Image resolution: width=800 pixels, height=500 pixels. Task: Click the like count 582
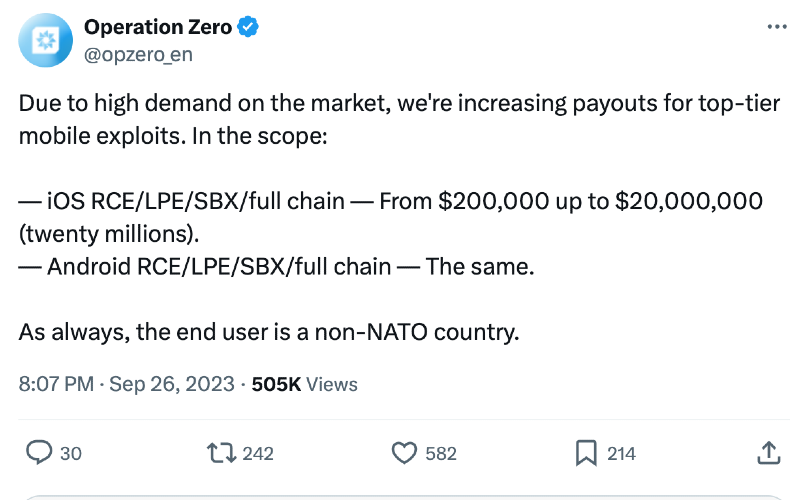(x=441, y=453)
